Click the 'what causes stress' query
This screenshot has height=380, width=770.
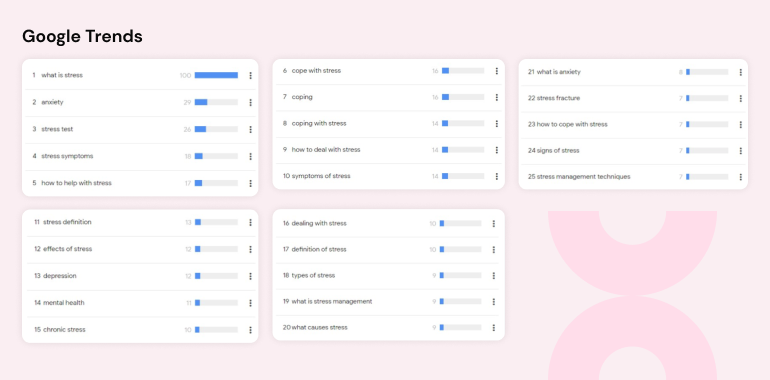point(320,327)
